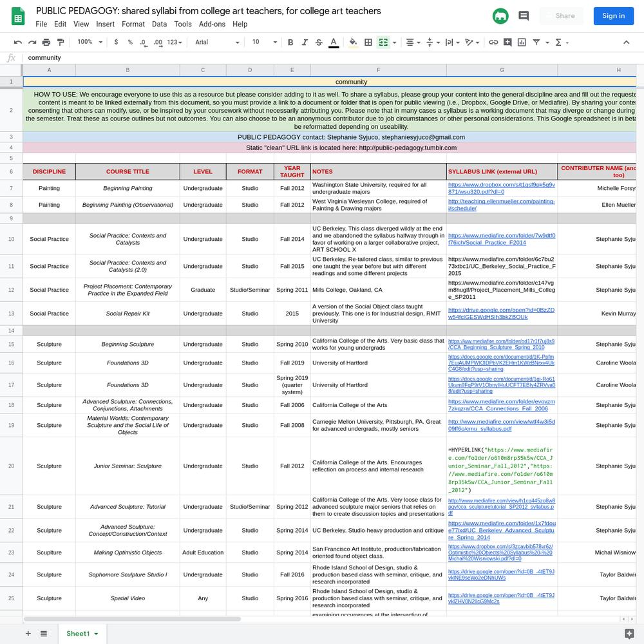Open the Format menu
644x644 pixels.
133,24
